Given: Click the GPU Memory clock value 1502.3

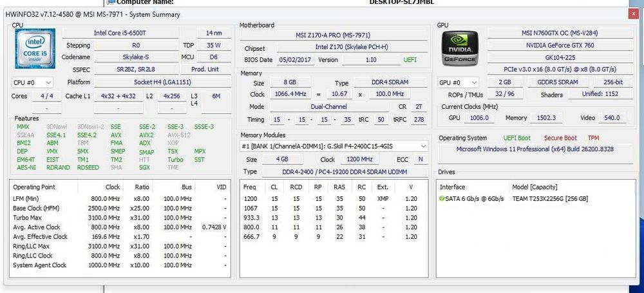Looking at the screenshot, I should tap(546, 118).
